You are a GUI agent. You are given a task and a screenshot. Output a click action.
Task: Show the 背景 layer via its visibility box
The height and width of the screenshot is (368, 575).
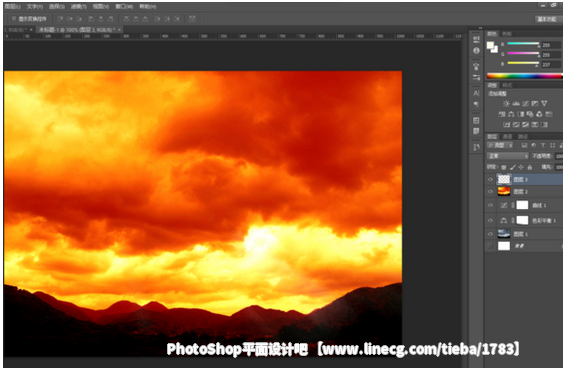click(x=490, y=246)
